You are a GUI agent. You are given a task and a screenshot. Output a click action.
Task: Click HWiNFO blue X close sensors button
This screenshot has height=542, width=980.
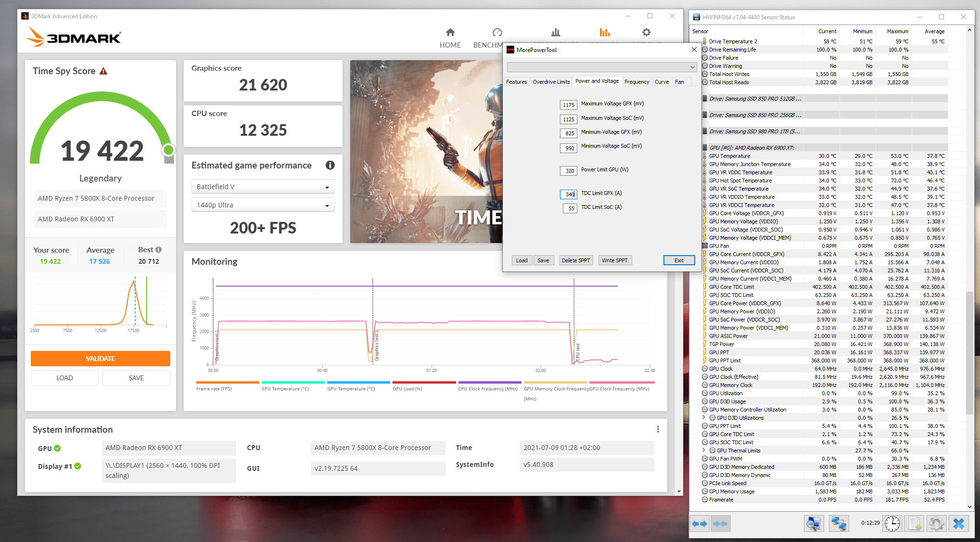tap(958, 524)
